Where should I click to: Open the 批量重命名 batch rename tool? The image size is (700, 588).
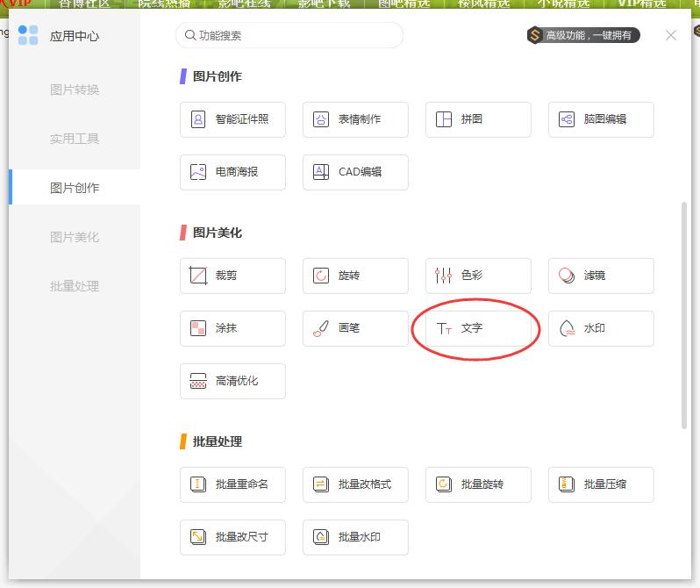pyautogui.click(x=232, y=484)
